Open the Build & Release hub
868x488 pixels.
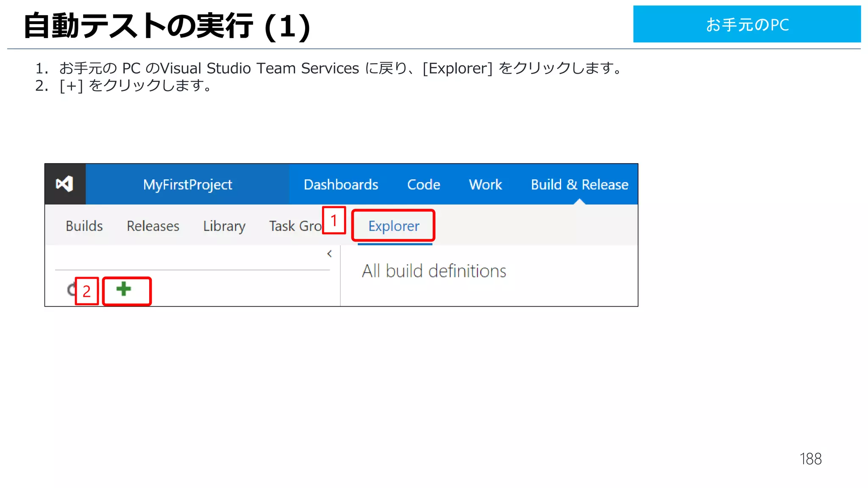pyautogui.click(x=579, y=185)
